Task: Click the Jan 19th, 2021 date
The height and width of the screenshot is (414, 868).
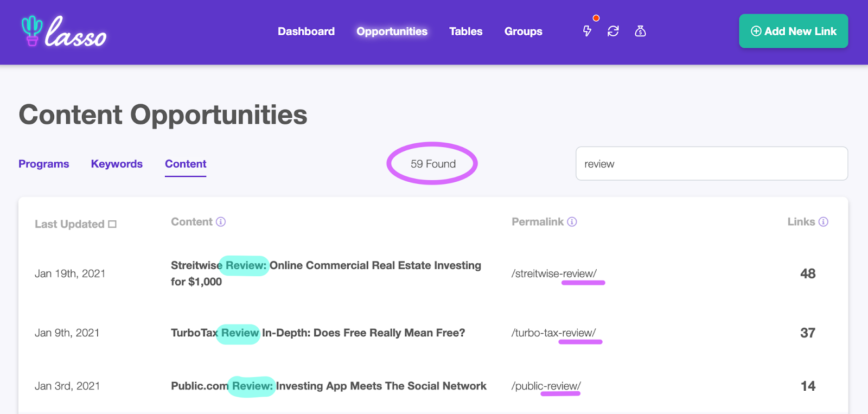Action: tap(70, 273)
